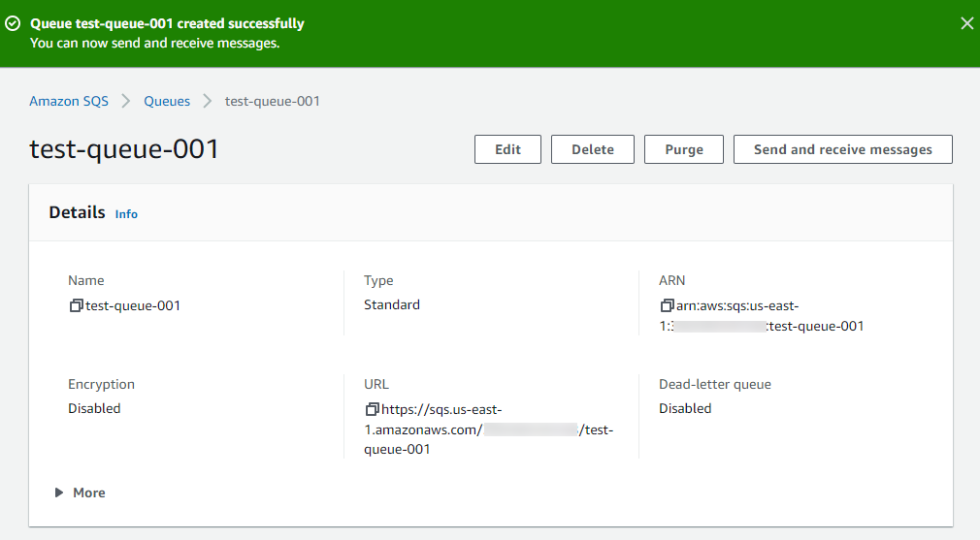Click the queue name value under Name

click(133, 306)
